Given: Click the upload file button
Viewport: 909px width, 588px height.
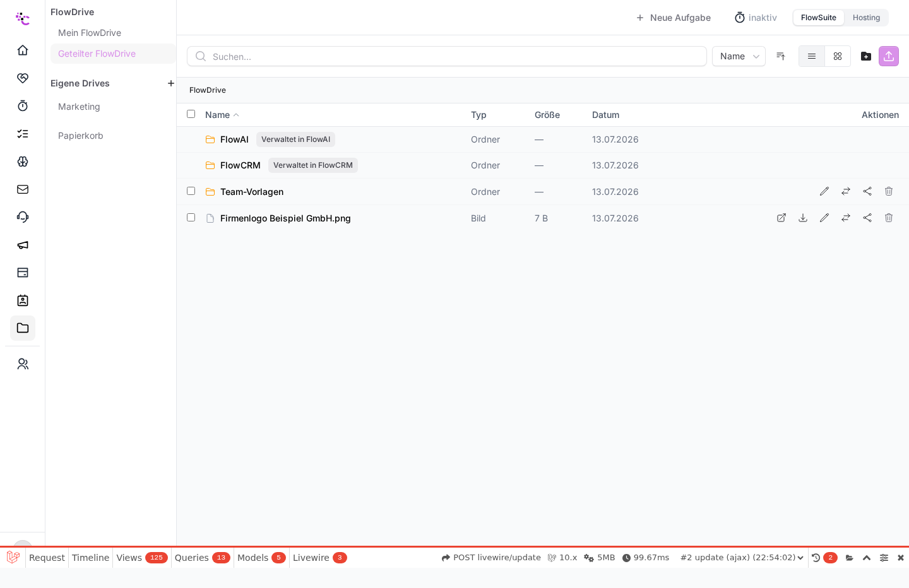Looking at the screenshot, I should click(x=888, y=56).
